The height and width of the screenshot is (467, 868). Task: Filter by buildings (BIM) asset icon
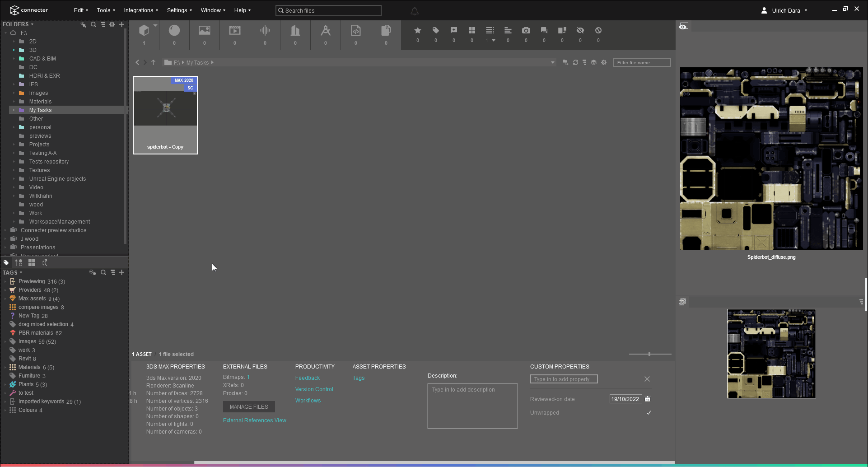(x=295, y=30)
